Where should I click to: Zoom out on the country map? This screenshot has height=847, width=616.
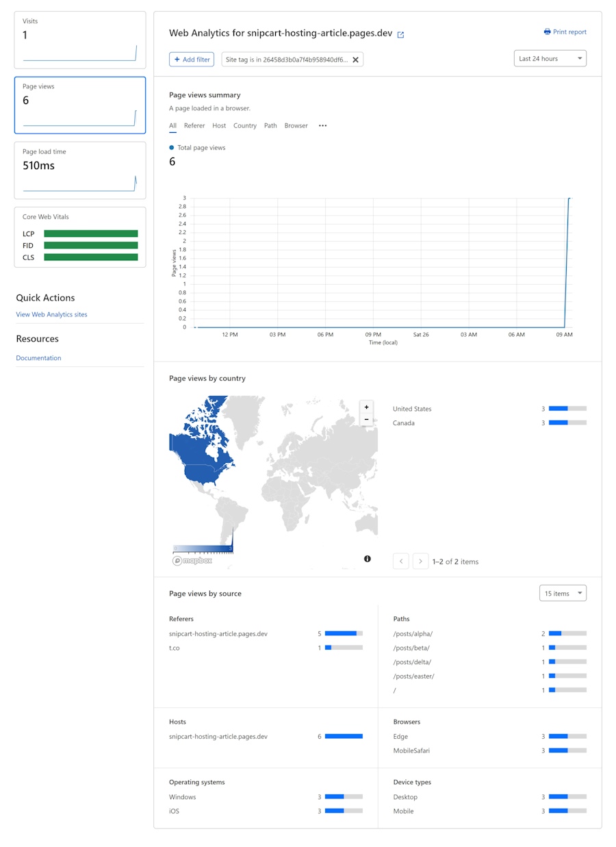366,419
